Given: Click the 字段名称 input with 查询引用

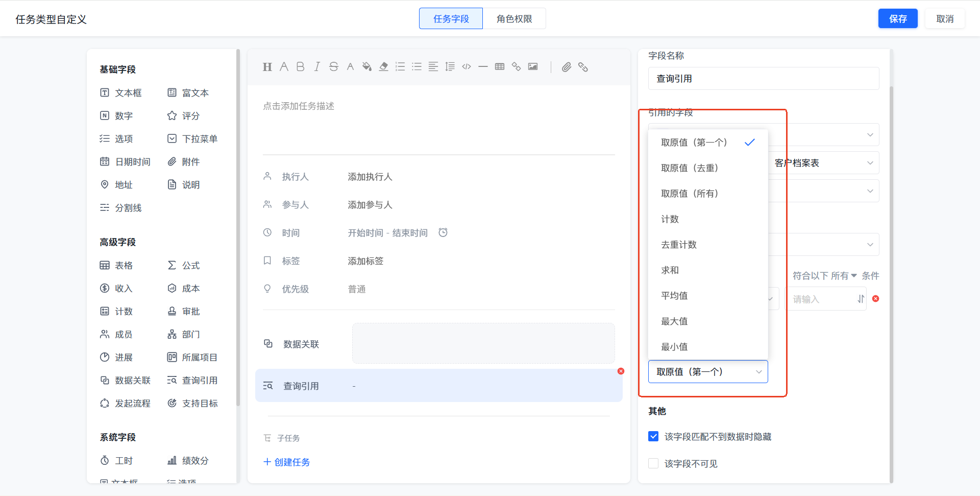Looking at the screenshot, I should pos(764,79).
